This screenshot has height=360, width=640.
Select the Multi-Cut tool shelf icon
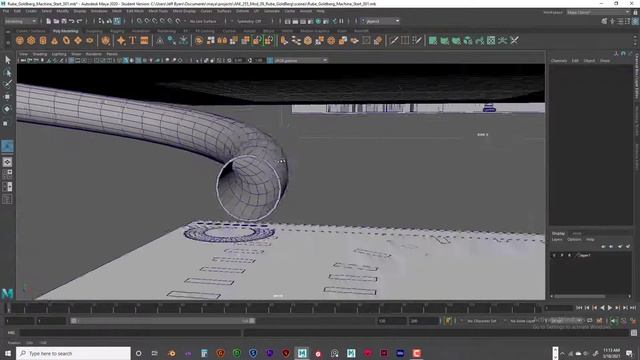pyautogui.click(x=393, y=40)
